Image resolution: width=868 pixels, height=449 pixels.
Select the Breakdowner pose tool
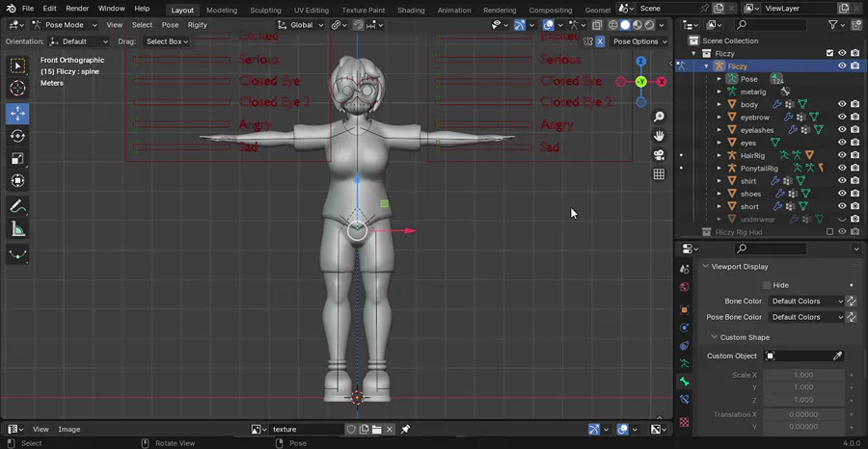pos(17,254)
